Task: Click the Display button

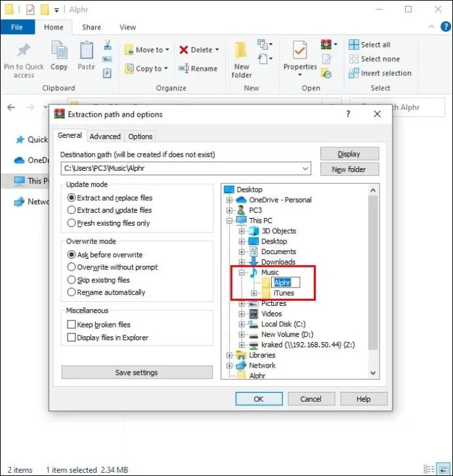Action: click(x=349, y=154)
